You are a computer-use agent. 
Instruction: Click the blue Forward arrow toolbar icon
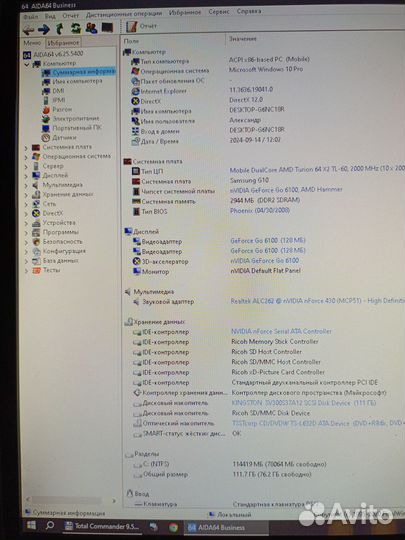point(44,29)
